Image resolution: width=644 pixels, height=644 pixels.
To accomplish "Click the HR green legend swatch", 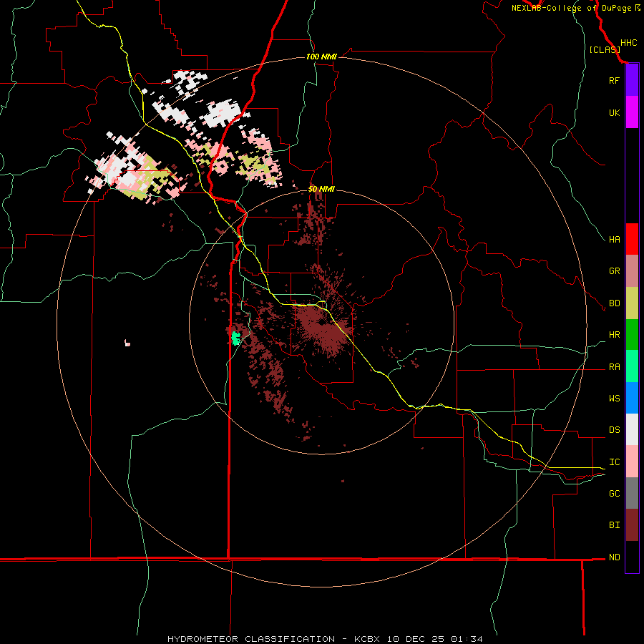I will pyautogui.click(x=632, y=335).
